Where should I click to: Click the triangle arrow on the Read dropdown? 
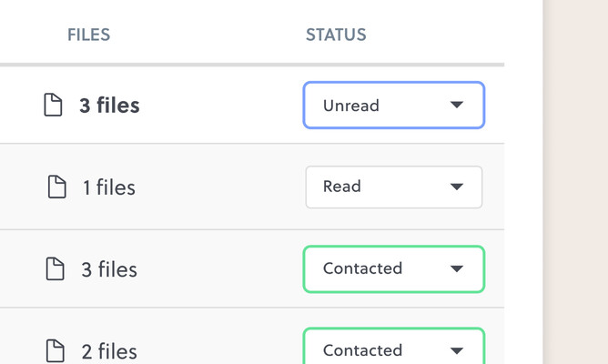457,187
